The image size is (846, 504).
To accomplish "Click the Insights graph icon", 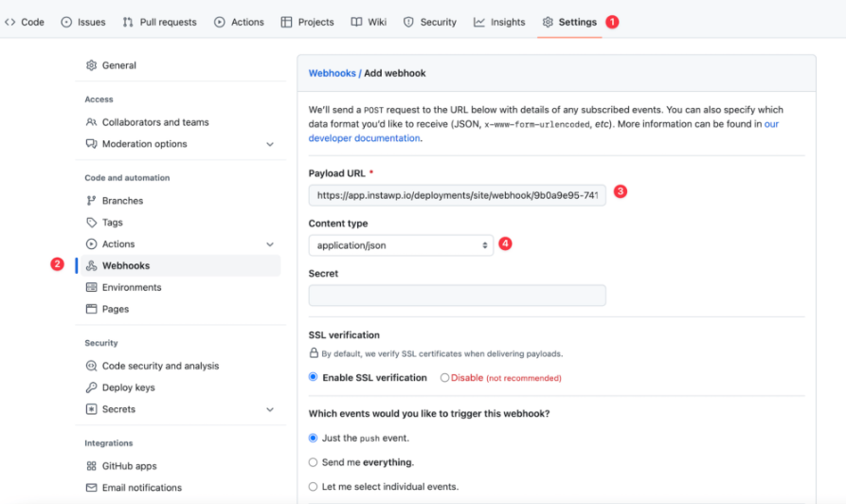I will tap(479, 22).
